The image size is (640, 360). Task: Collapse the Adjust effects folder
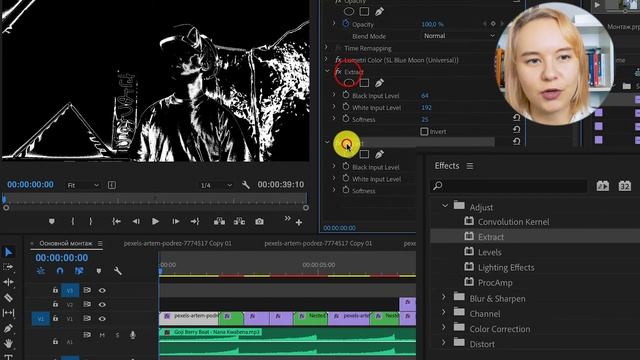point(445,206)
